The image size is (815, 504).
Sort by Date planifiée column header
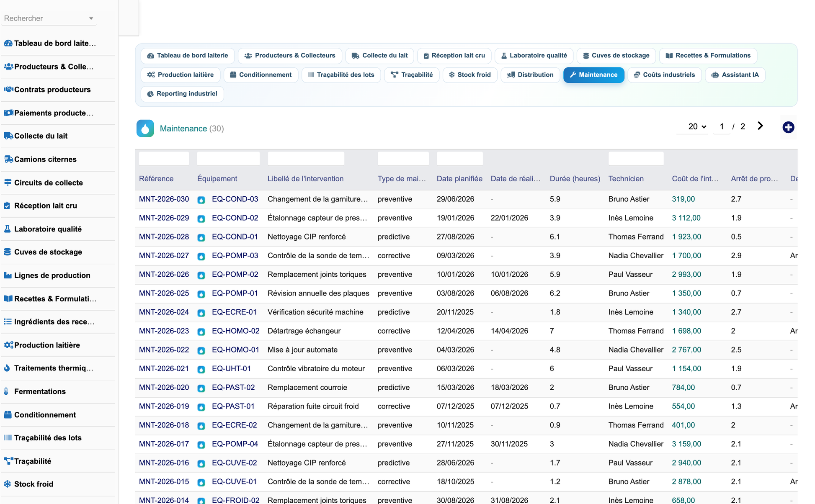tap(459, 179)
